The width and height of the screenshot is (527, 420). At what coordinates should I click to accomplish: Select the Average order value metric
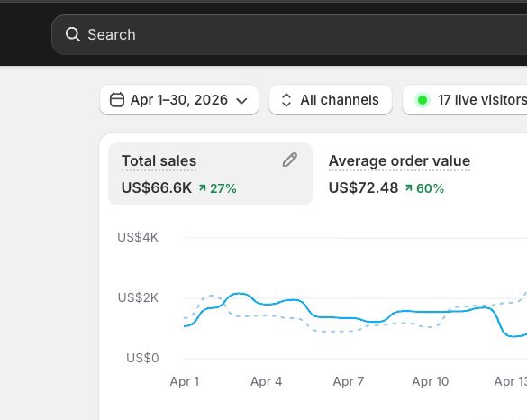(x=399, y=174)
